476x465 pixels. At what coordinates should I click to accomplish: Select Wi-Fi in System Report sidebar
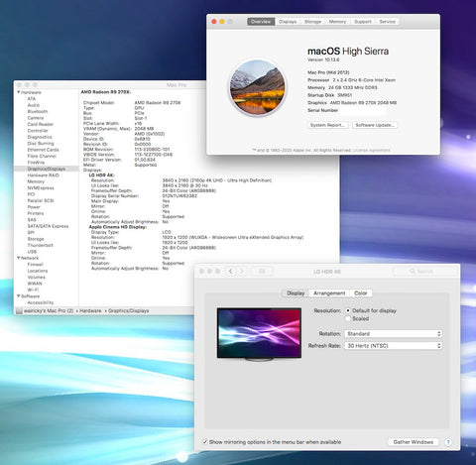pos(33,290)
